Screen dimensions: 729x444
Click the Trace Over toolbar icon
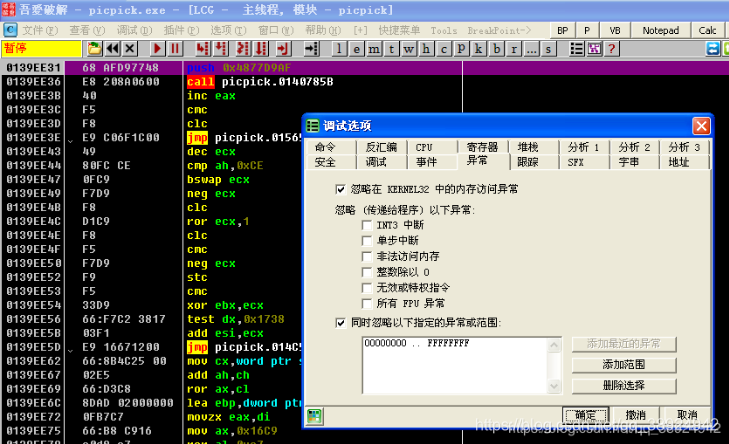pyautogui.click(x=261, y=48)
